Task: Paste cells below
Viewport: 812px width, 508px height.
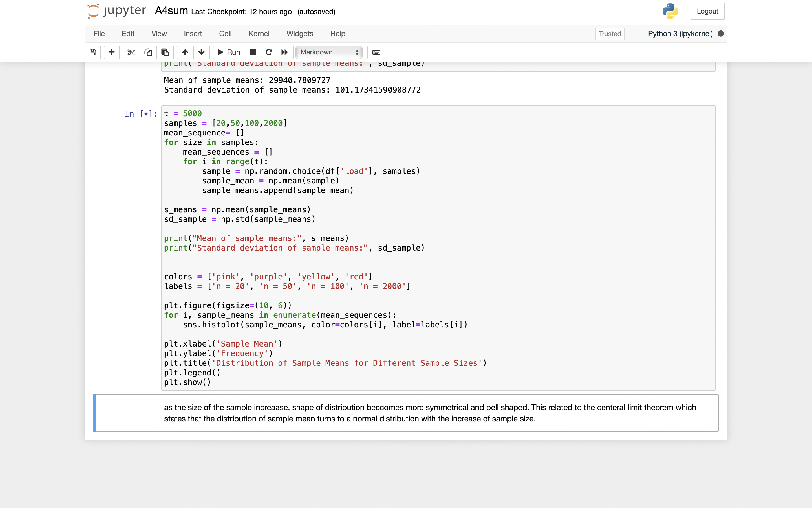Action: click(x=165, y=52)
